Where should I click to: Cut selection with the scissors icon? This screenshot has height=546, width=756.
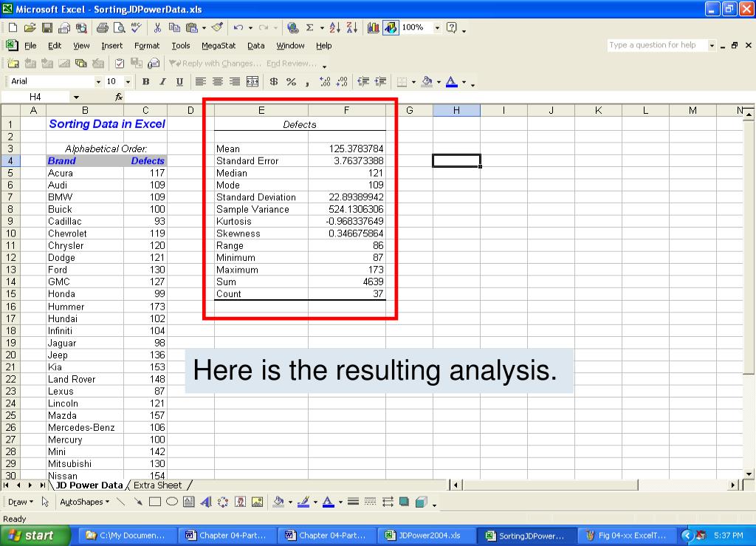(x=157, y=27)
